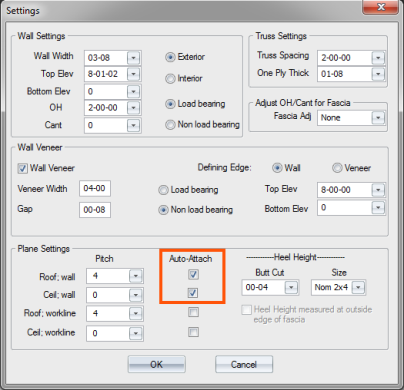Expand the Roof; workline pitch dropdown

[135, 314]
